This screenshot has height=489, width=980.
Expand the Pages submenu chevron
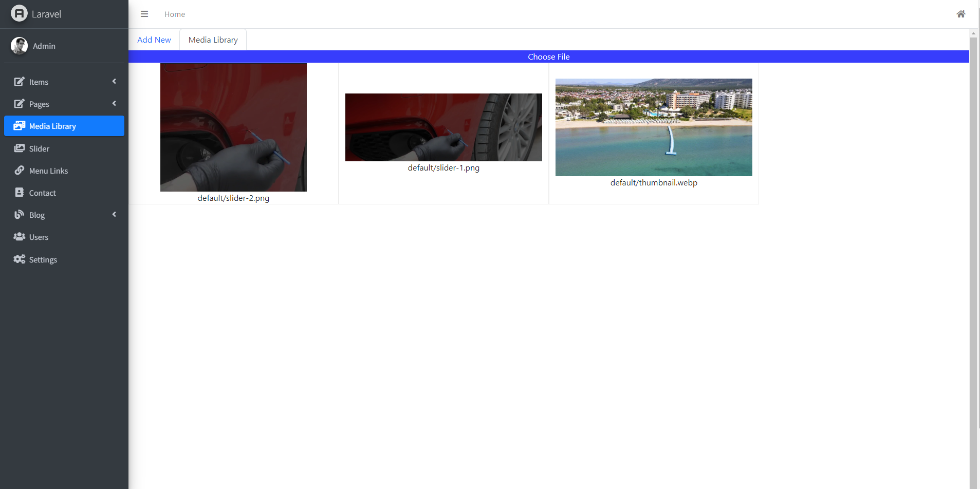click(114, 103)
